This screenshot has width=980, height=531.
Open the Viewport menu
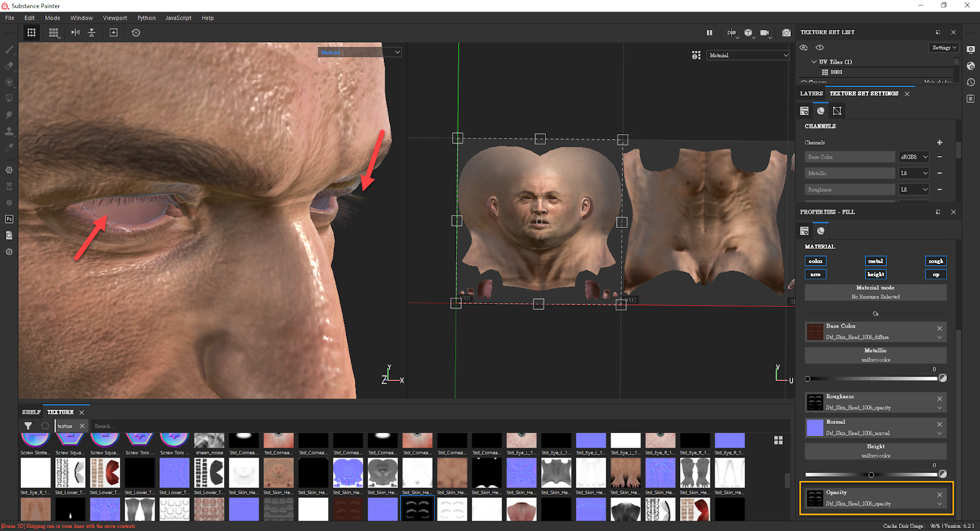coord(115,18)
